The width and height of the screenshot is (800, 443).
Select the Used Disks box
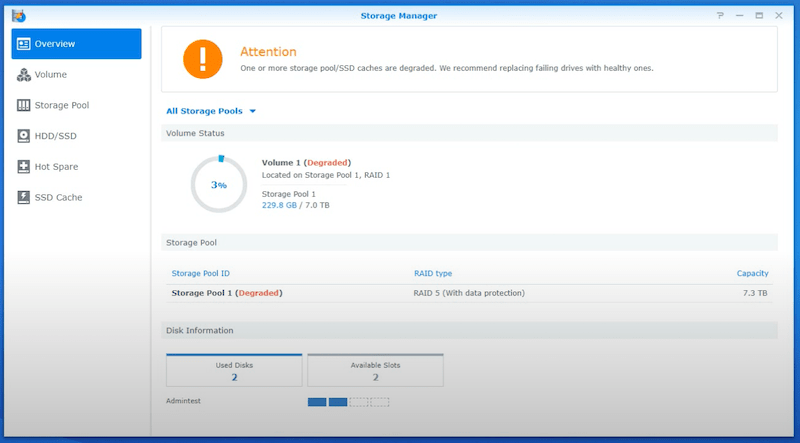coord(234,370)
